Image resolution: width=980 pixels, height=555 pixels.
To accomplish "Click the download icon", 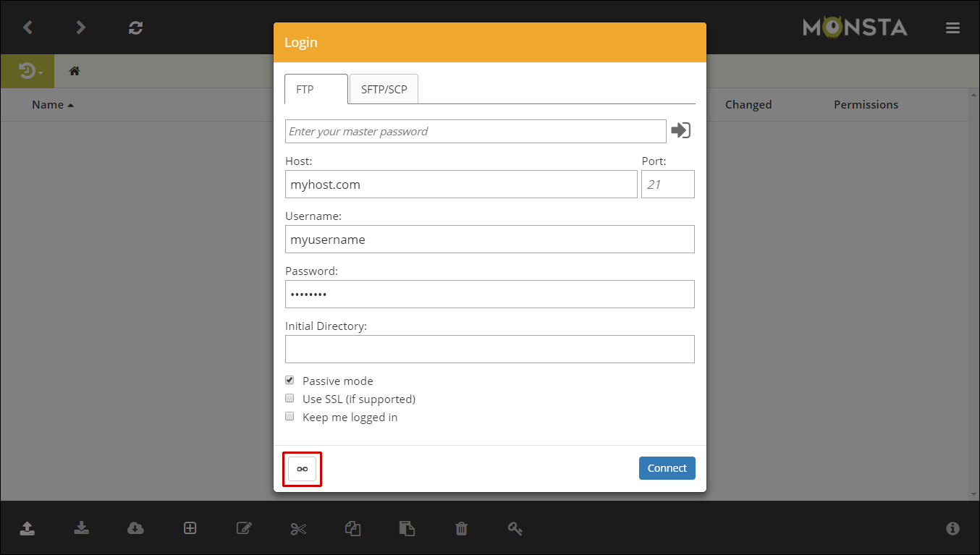I will tap(81, 528).
